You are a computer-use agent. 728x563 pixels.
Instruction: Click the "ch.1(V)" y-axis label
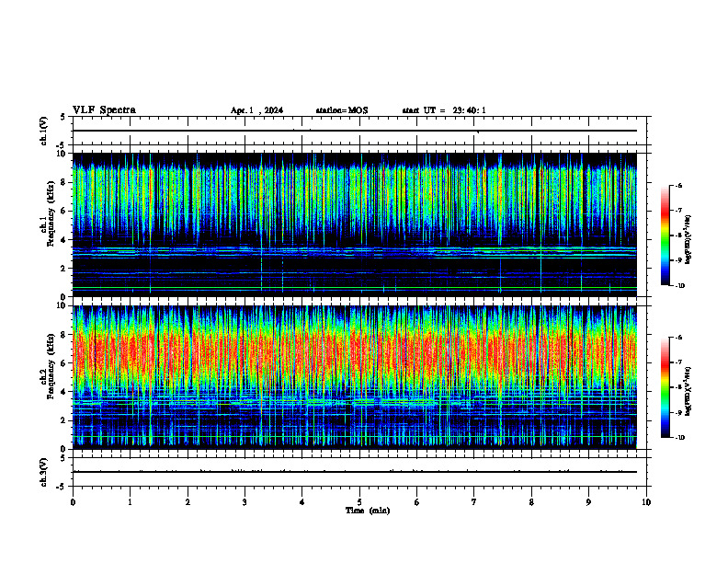[x=43, y=131]
